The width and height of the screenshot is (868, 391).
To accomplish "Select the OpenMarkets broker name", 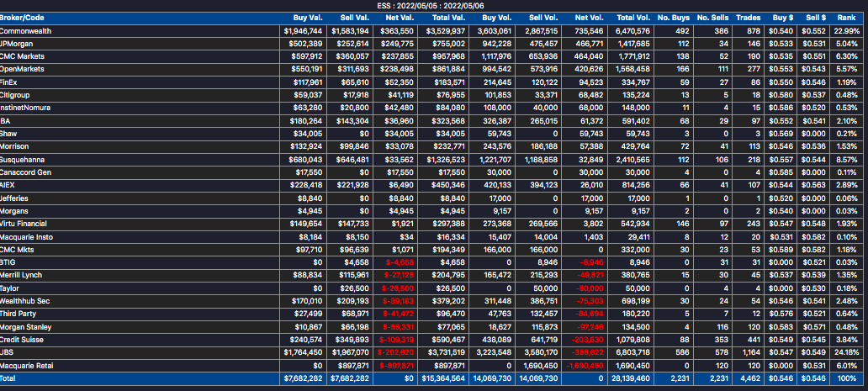I will [22, 69].
